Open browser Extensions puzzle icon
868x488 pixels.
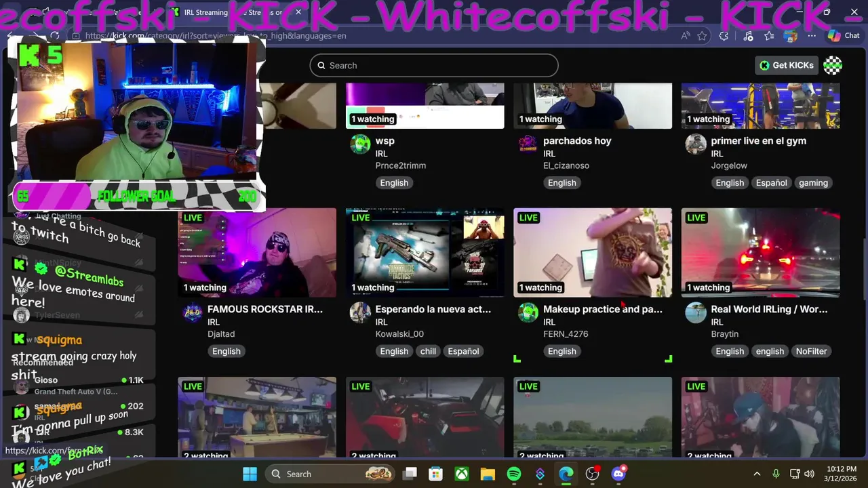tap(724, 36)
